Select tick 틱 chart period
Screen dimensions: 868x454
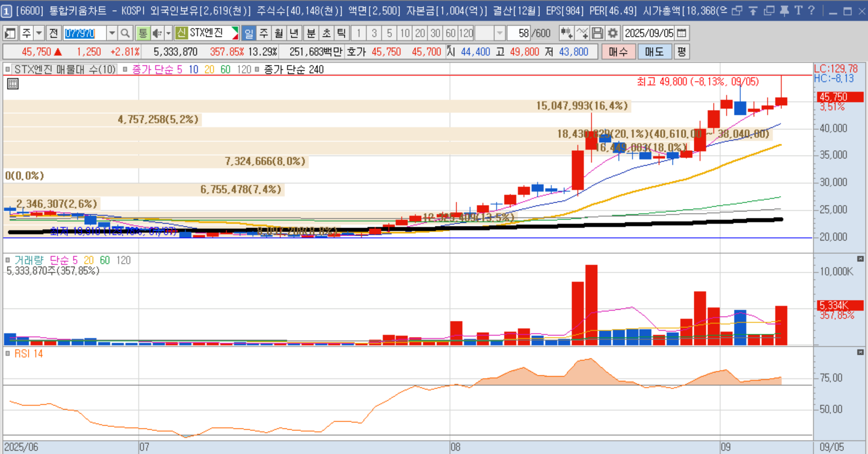pyautogui.click(x=341, y=33)
